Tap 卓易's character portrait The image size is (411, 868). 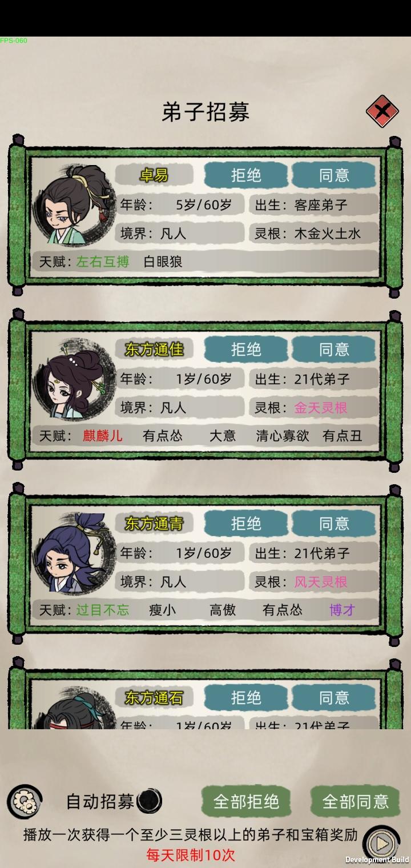[x=74, y=205]
